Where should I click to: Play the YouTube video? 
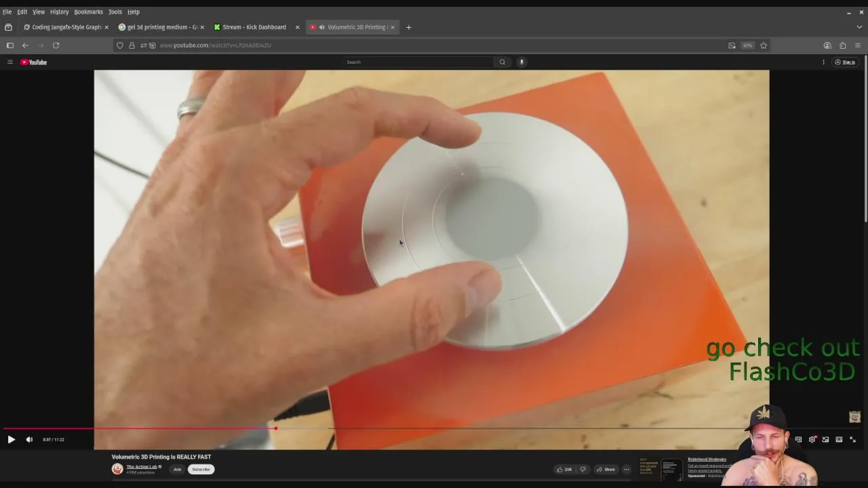click(x=11, y=439)
